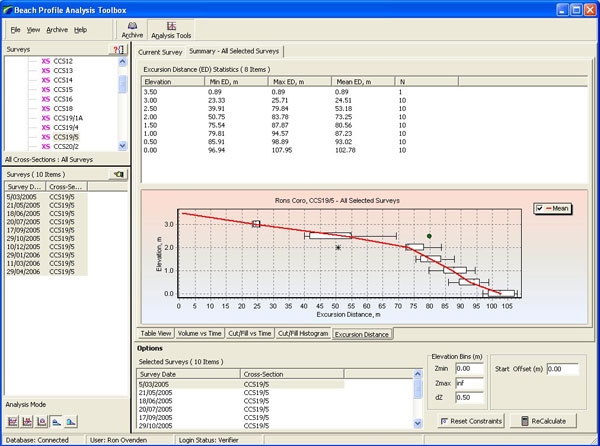This screenshot has width=600, height=446.
Task: Toggle the Mean checkbox in chart legend
Action: click(x=542, y=208)
